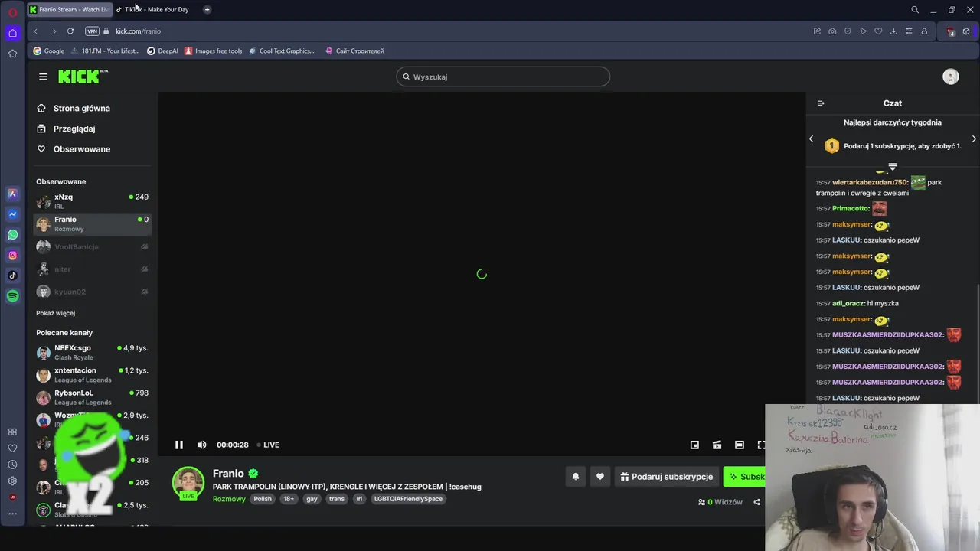Click the kick.com/franio address bar

point(138,31)
